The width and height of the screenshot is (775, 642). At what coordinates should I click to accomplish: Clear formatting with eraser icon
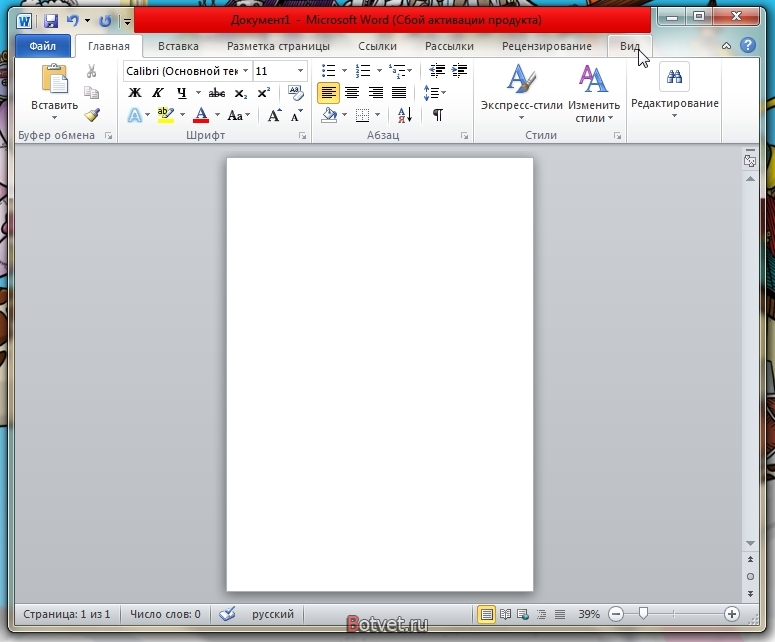tap(296, 92)
